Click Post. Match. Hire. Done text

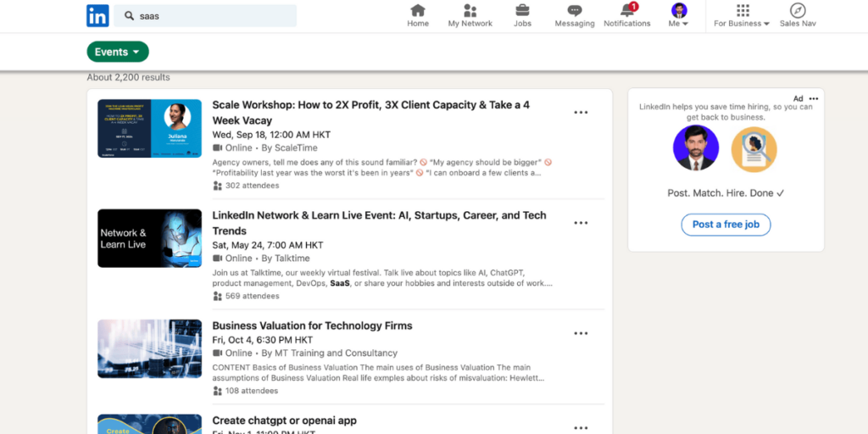coord(726,193)
